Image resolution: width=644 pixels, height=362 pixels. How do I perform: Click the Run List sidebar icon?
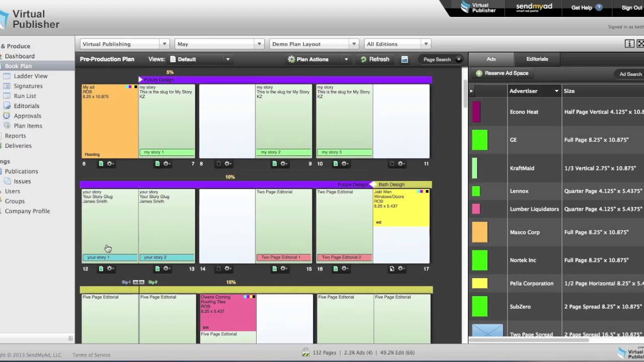(7, 96)
